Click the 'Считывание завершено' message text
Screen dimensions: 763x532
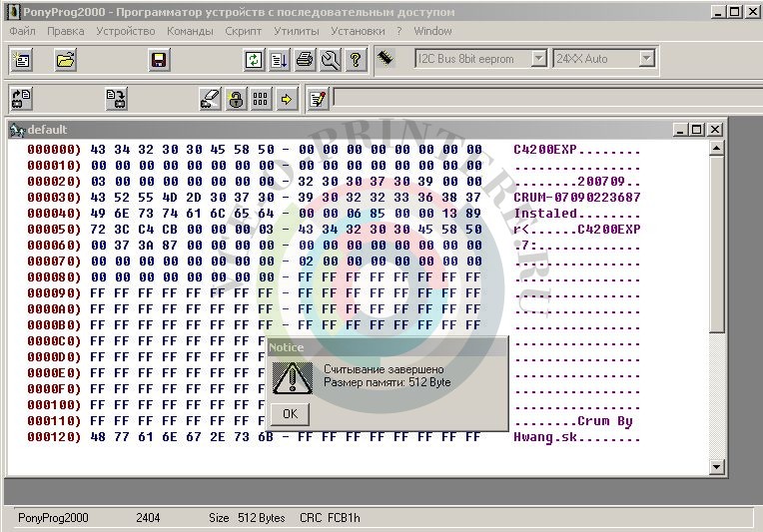point(383,369)
